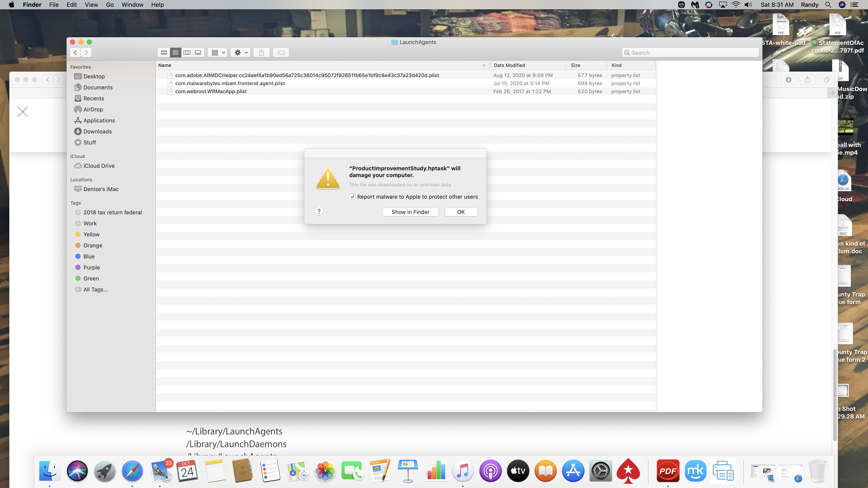Switch Finder to column view
Viewport: 868px width, 488px height.
click(x=187, y=53)
